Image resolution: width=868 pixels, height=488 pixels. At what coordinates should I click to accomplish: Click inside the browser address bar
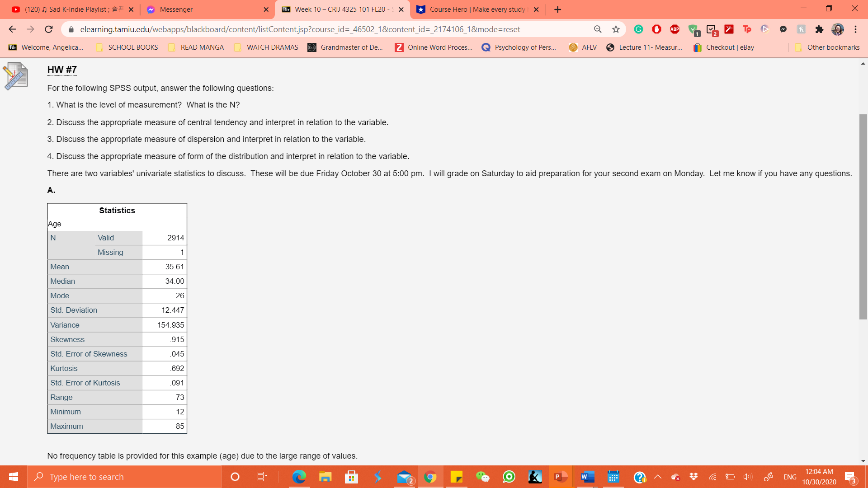pos(316,29)
